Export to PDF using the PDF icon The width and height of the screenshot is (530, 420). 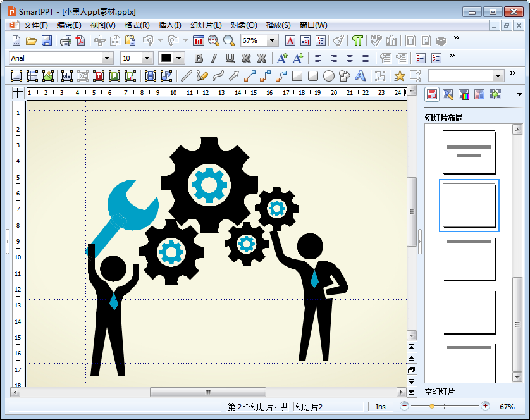[x=80, y=40]
